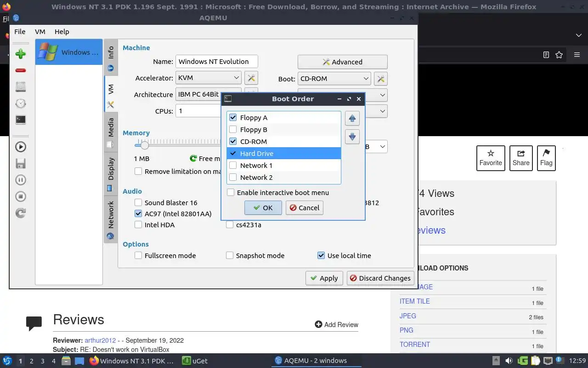588x368 pixels.
Task: Move boot entry down with arrow
Action: click(352, 136)
